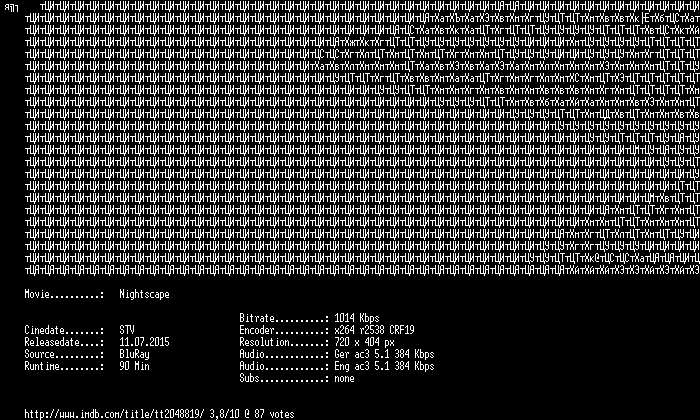Click the small glyph in top-left corner
The height and width of the screenshot is (420, 700).
click(x=11, y=8)
